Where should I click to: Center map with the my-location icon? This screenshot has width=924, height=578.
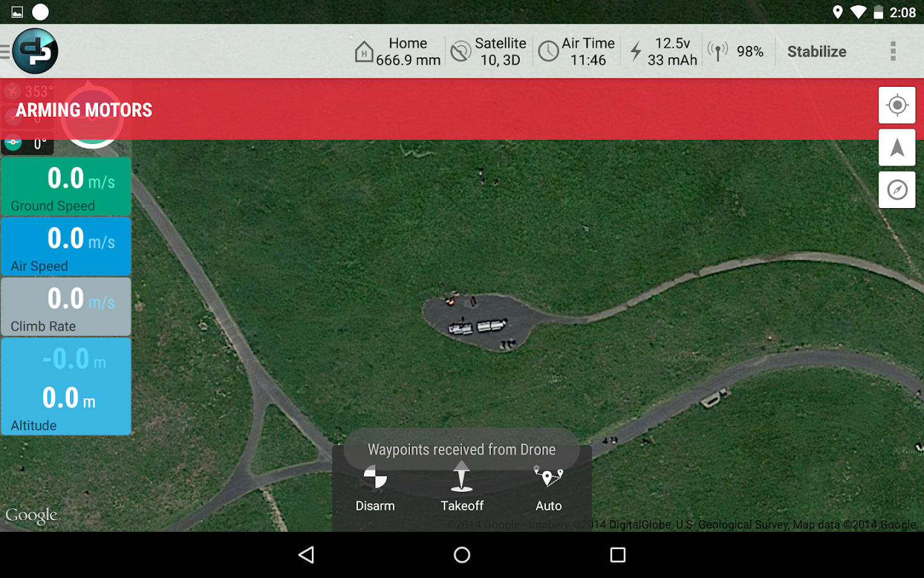pos(896,105)
